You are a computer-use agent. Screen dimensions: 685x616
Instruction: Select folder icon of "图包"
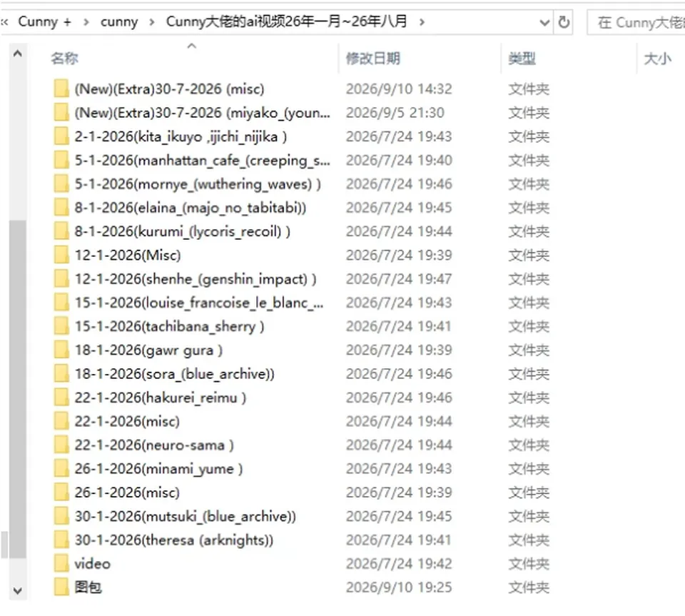pyautogui.click(x=61, y=587)
